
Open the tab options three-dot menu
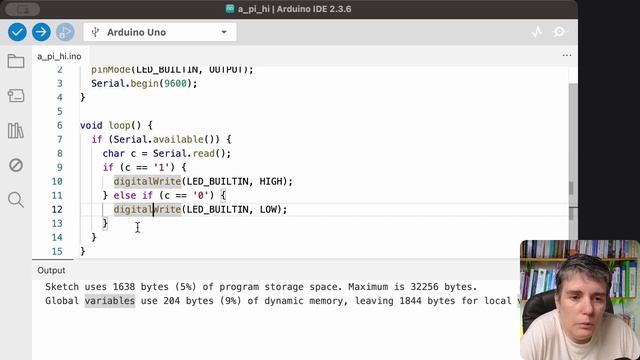pyautogui.click(x=567, y=55)
